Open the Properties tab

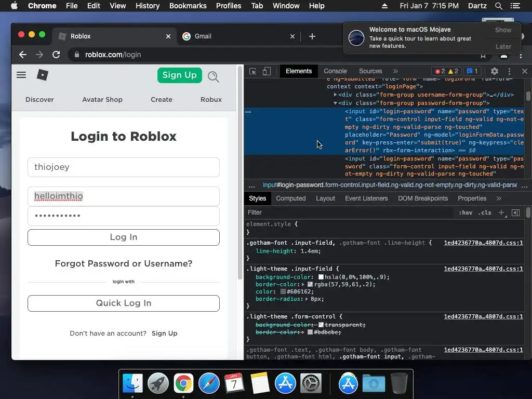click(472, 198)
